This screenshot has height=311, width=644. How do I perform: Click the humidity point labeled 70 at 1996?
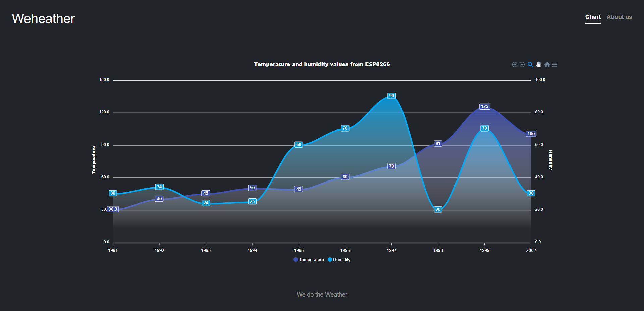(345, 128)
